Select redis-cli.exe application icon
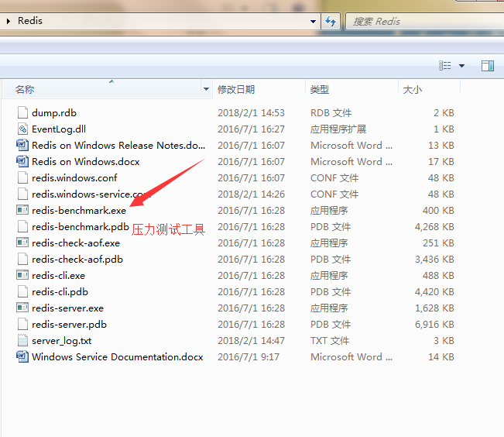This screenshot has height=437, width=504. tap(22, 275)
